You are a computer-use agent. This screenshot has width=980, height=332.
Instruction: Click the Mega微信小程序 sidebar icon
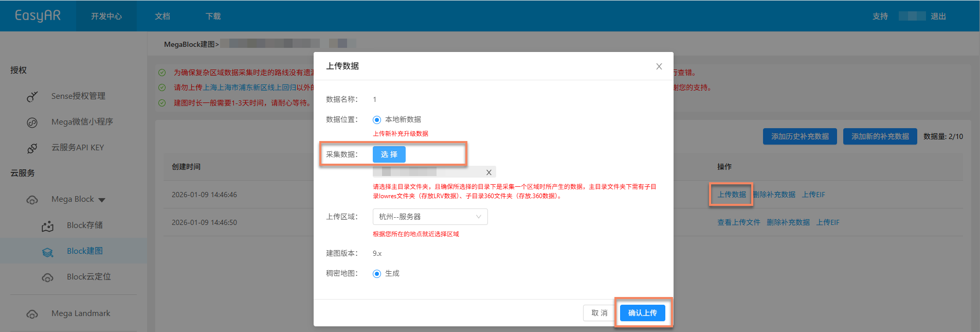32,123
